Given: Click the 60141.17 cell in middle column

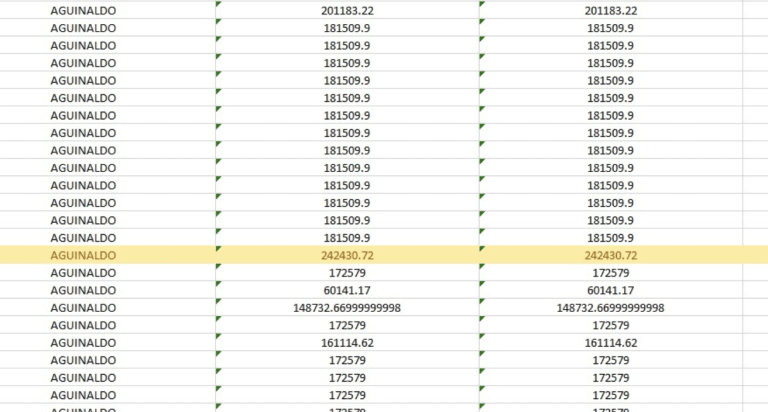Looking at the screenshot, I should 347,291.
